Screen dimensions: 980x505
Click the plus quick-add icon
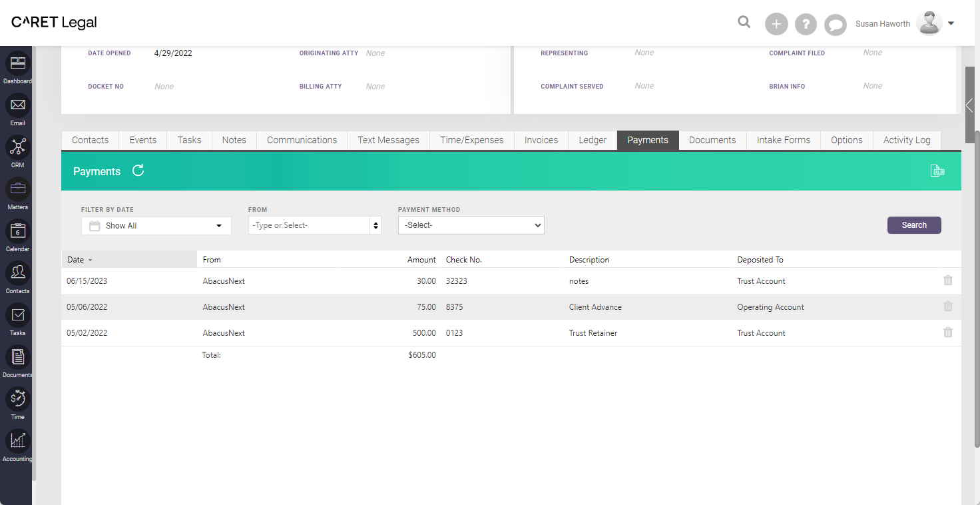776,25
